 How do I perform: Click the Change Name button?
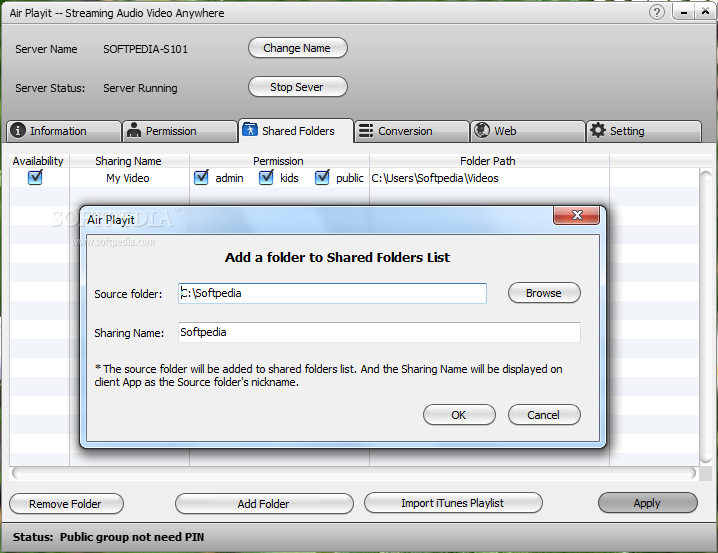point(298,48)
